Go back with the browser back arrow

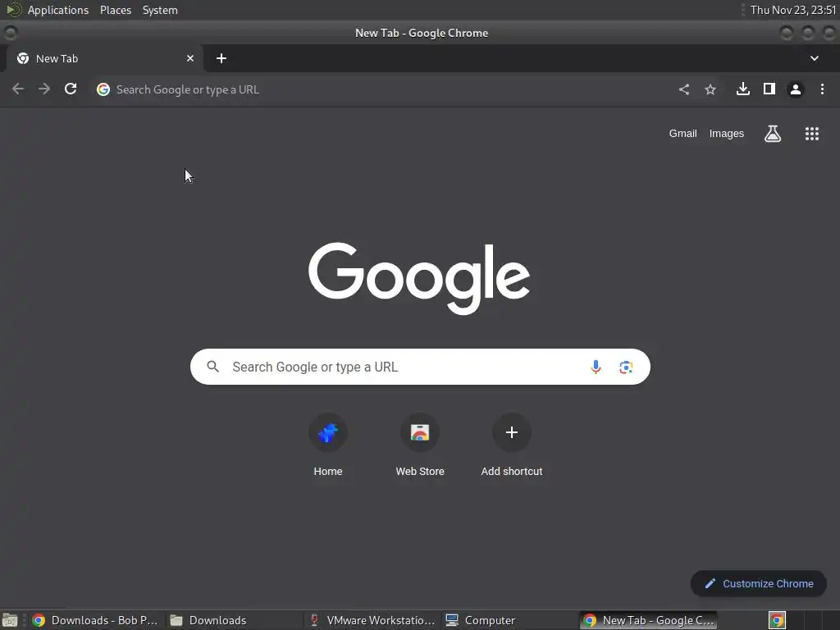[x=18, y=89]
